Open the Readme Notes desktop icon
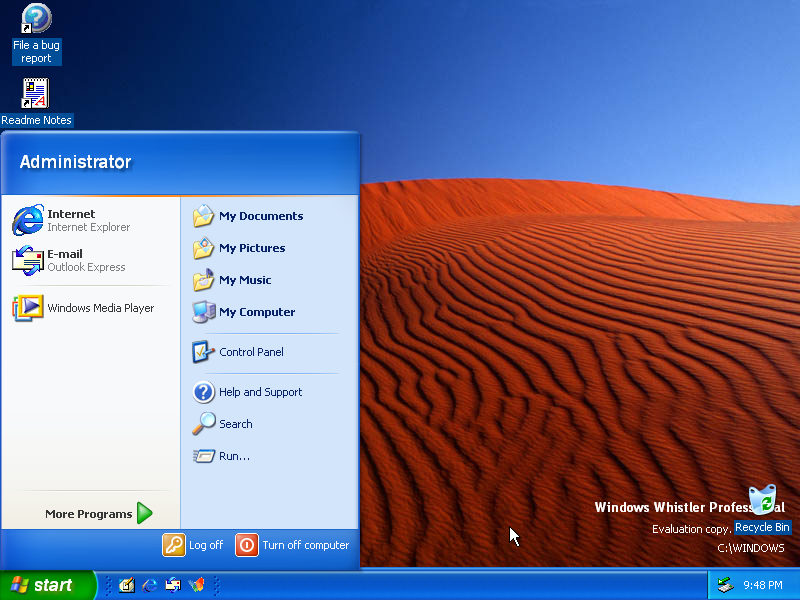This screenshot has height=600, width=800. (x=36, y=93)
